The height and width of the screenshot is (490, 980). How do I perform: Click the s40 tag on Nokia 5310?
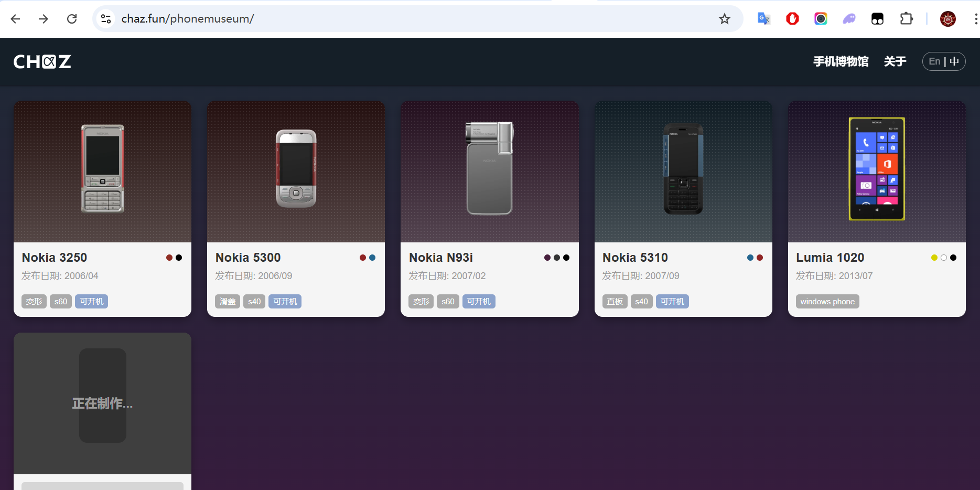[641, 302]
